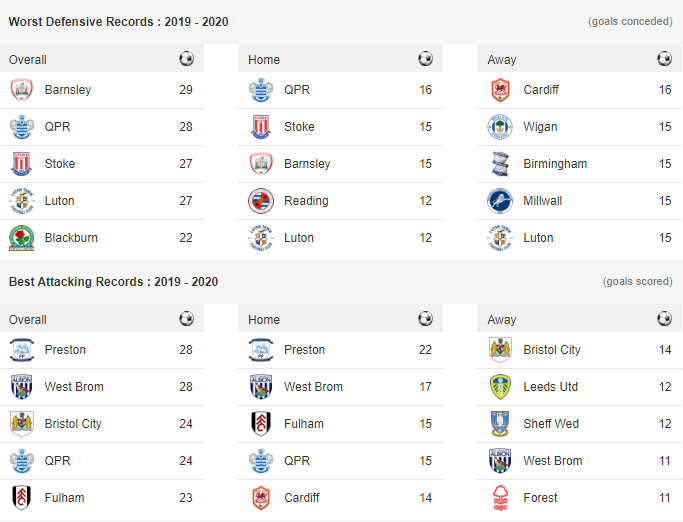Open the Wigan team link
Screen dimensions: 683x522
540,127
